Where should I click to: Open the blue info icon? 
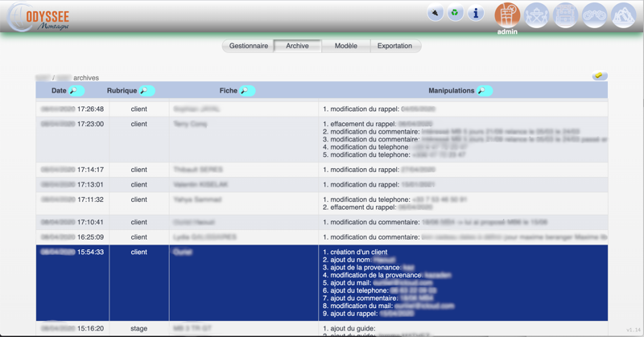click(x=476, y=14)
